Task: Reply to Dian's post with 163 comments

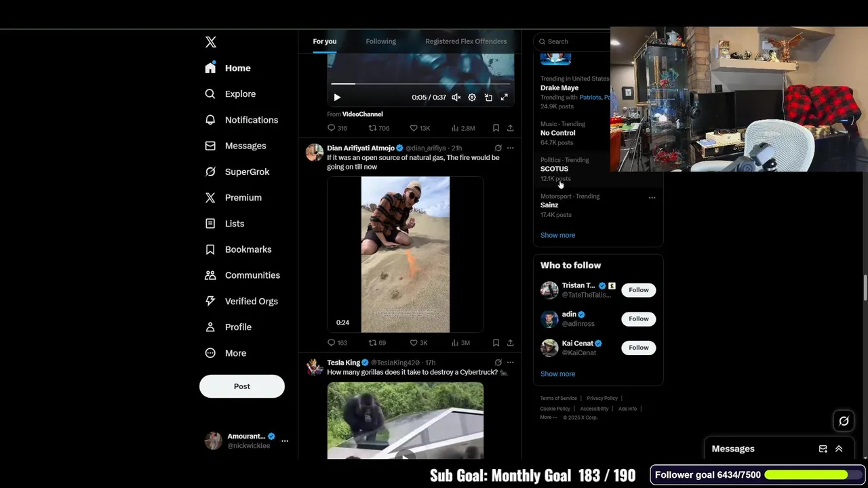Action: 337,343
